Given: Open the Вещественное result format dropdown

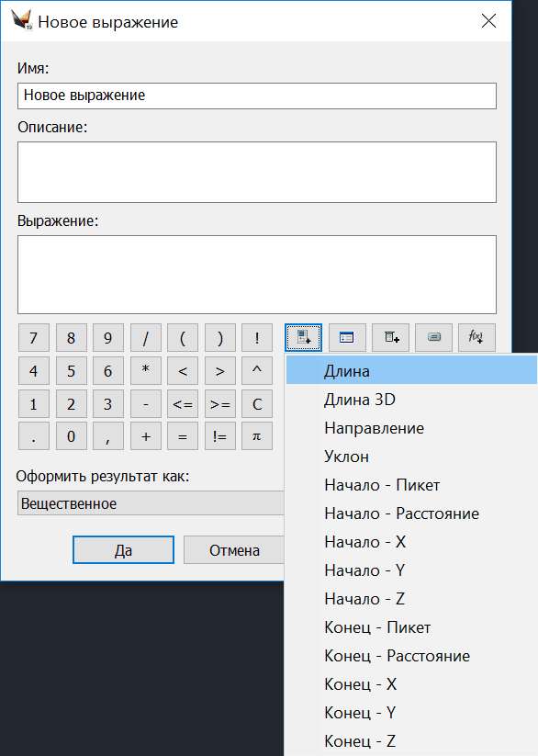Looking at the screenshot, I should (151, 503).
